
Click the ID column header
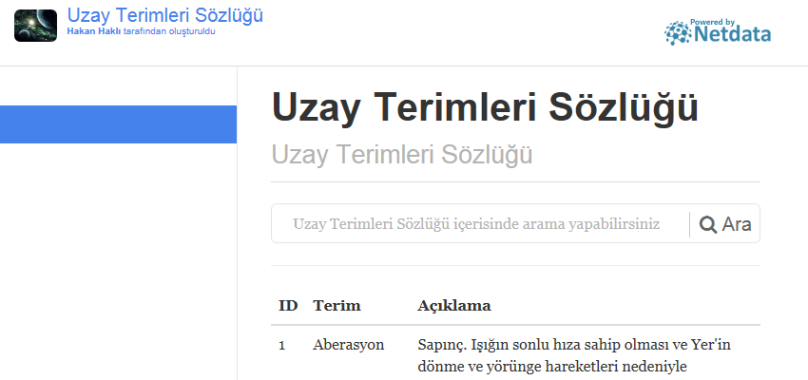[x=288, y=306]
